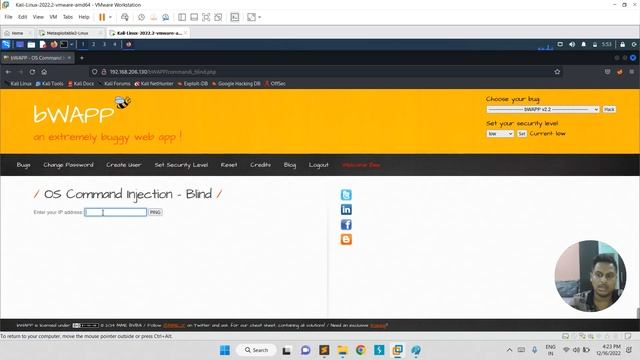Image resolution: width=640 pixels, height=360 pixels.
Task: Open the power options arrow beside pause
Action: [110, 17]
